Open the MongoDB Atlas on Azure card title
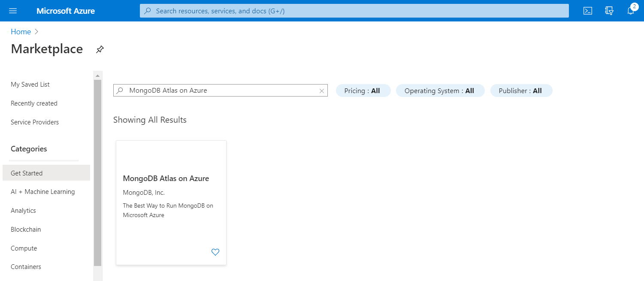This screenshot has width=644, height=281. [x=166, y=178]
